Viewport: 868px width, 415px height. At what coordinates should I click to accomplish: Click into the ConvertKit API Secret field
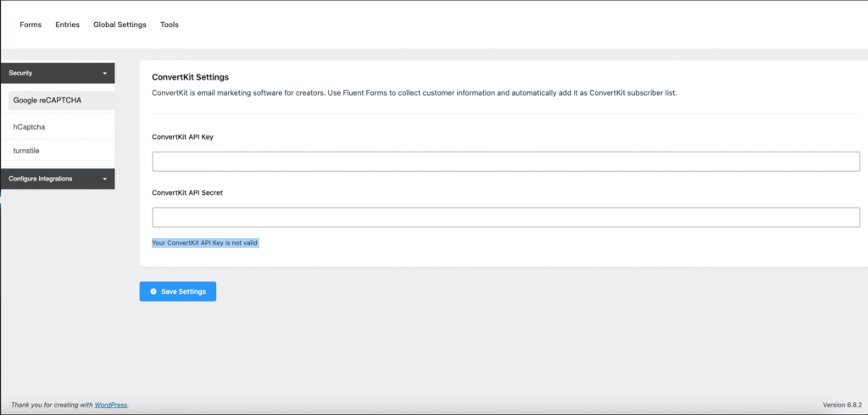(x=505, y=218)
